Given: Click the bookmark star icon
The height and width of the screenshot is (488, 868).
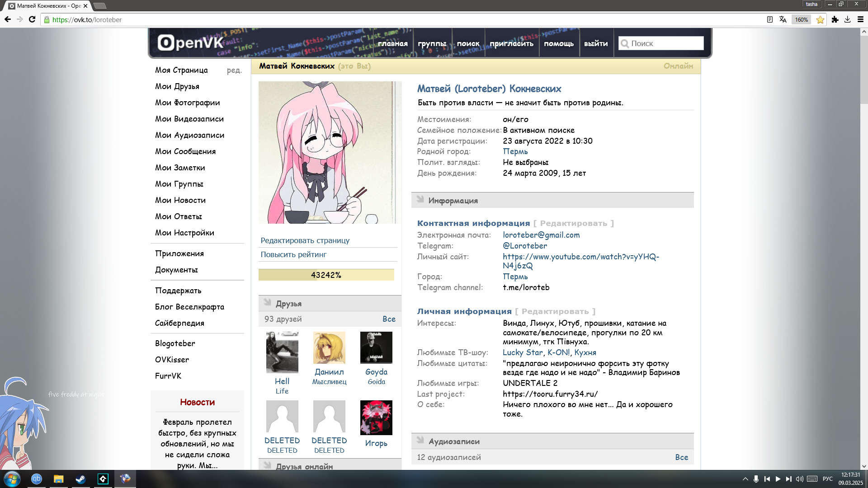Looking at the screenshot, I should click(x=820, y=19).
